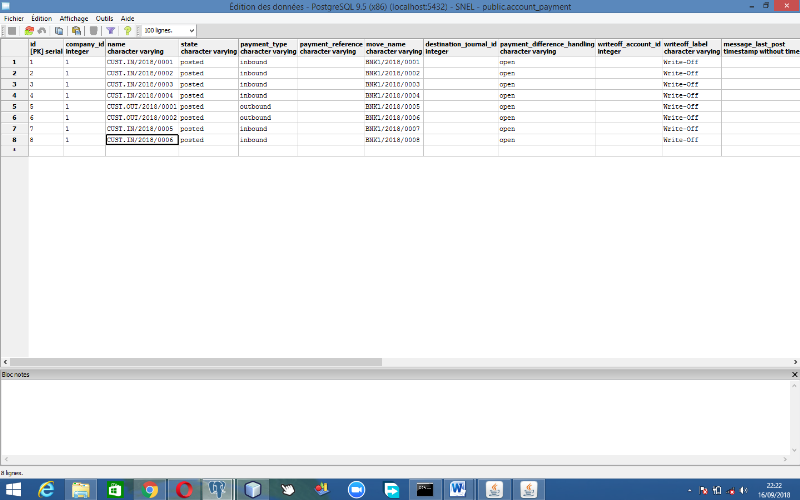Select the payment_difference_handling column header
800x500 pixels.
(547, 48)
